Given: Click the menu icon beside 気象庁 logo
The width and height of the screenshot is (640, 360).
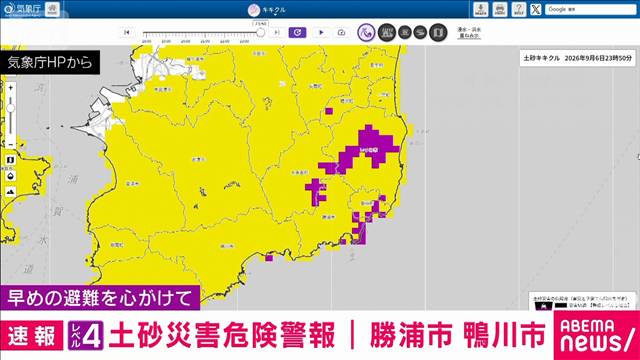Looking at the screenshot, I should pos(52,9).
